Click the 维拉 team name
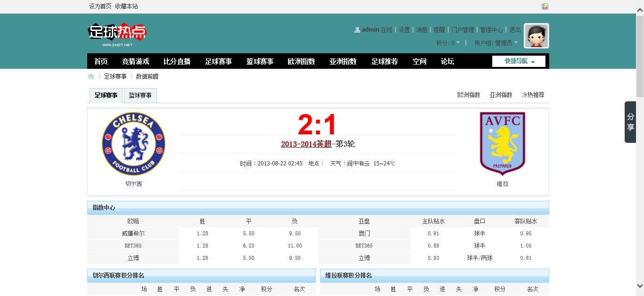The width and height of the screenshot is (644, 296). tap(503, 184)
